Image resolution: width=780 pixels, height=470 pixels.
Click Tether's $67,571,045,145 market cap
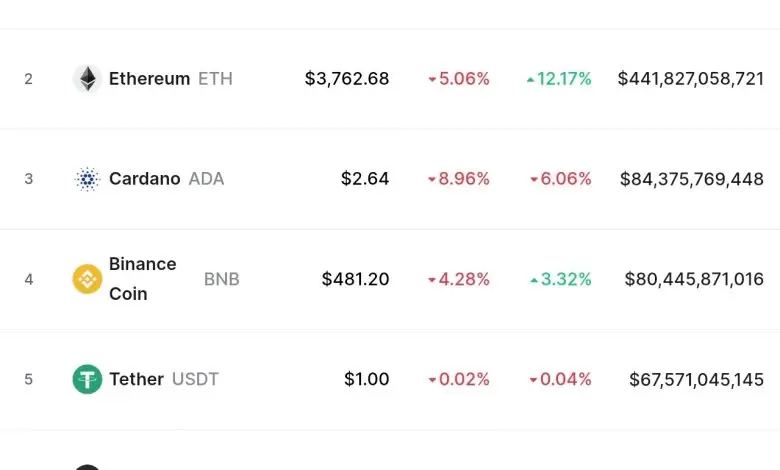tap(696, 379)
